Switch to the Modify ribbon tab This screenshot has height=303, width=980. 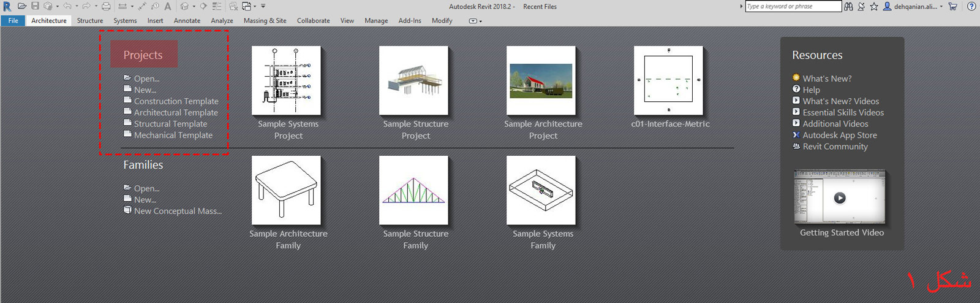point(442,21)
